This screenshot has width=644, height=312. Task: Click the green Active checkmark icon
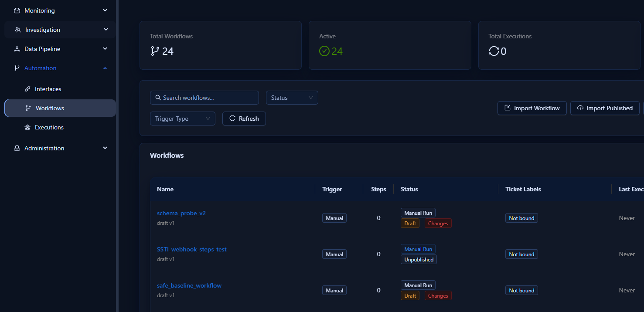pos(324,51)
